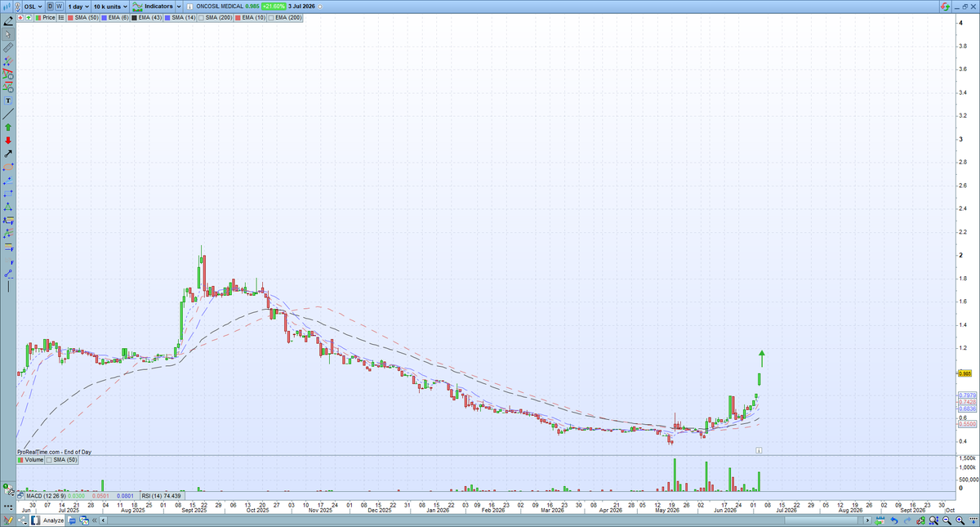Image resolution: width=980 pixels, height=527 pixels.
Task: Select the vertical line tool
Action: 8,288
